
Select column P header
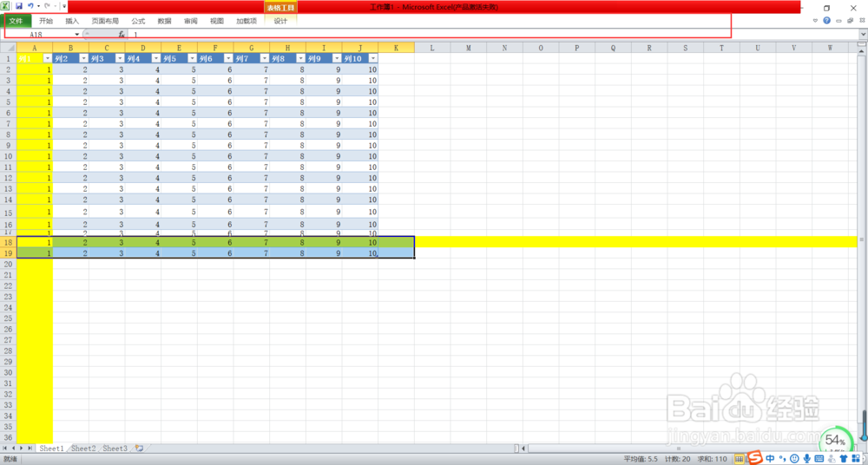[577, 48]
